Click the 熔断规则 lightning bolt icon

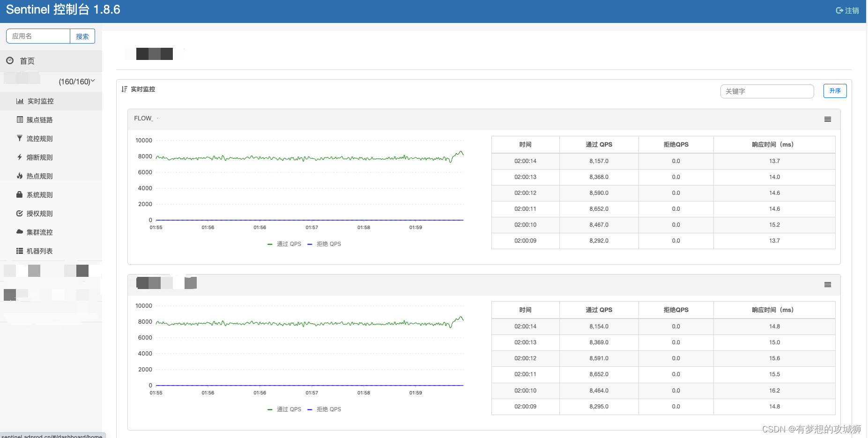(20, 157)
